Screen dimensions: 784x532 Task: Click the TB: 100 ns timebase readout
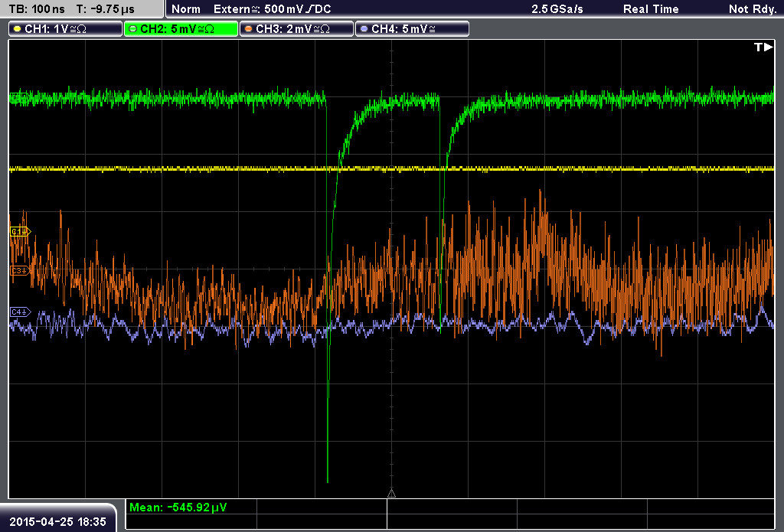click(37, 9)
